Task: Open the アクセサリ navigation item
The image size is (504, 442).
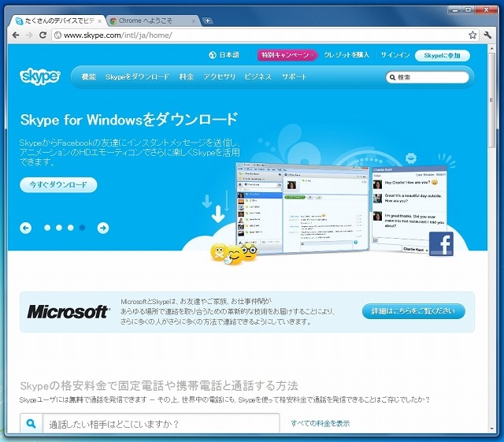Action: 219,76
